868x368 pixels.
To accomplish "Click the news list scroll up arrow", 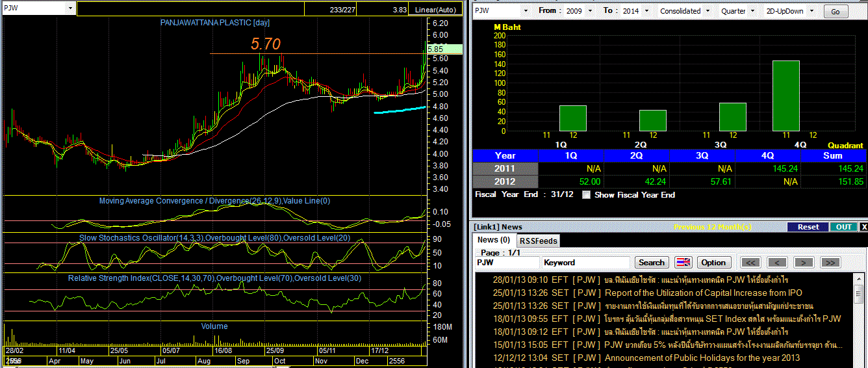I will [859, 278].
